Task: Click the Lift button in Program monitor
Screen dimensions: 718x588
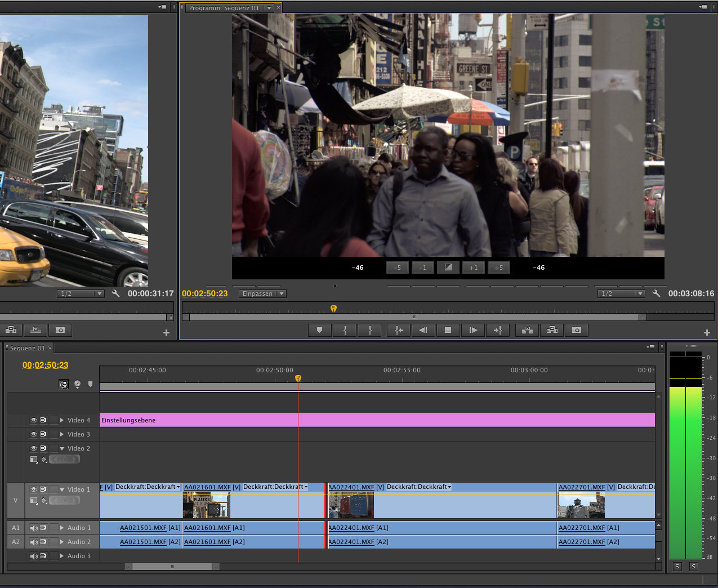Action: coord(527,331)
